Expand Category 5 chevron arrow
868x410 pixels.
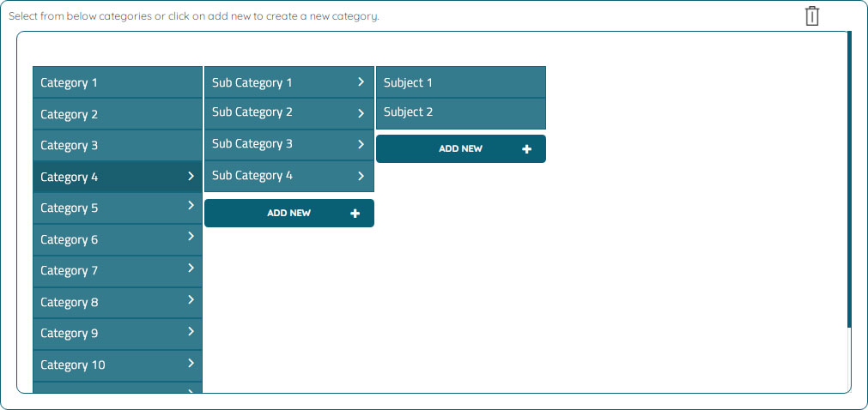191,205
